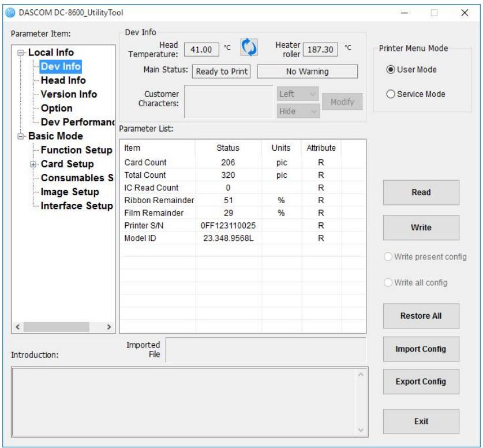Select the Total Count row
Screen dimensions: 483x448
click(243, 175)
